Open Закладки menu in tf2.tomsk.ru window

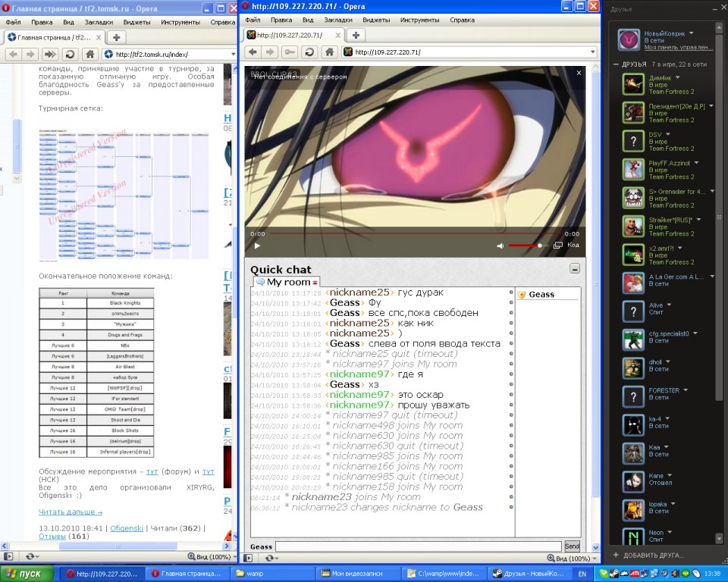click(99, 22)
